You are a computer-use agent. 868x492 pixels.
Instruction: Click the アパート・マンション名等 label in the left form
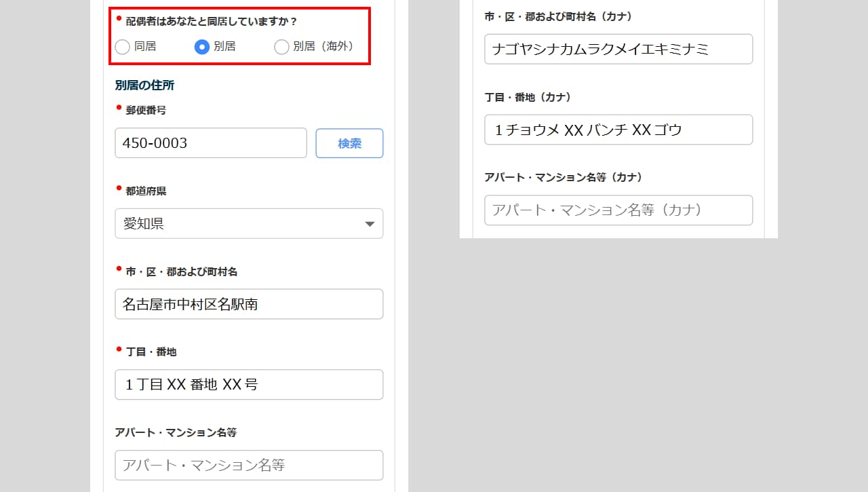tap(176, 432)
